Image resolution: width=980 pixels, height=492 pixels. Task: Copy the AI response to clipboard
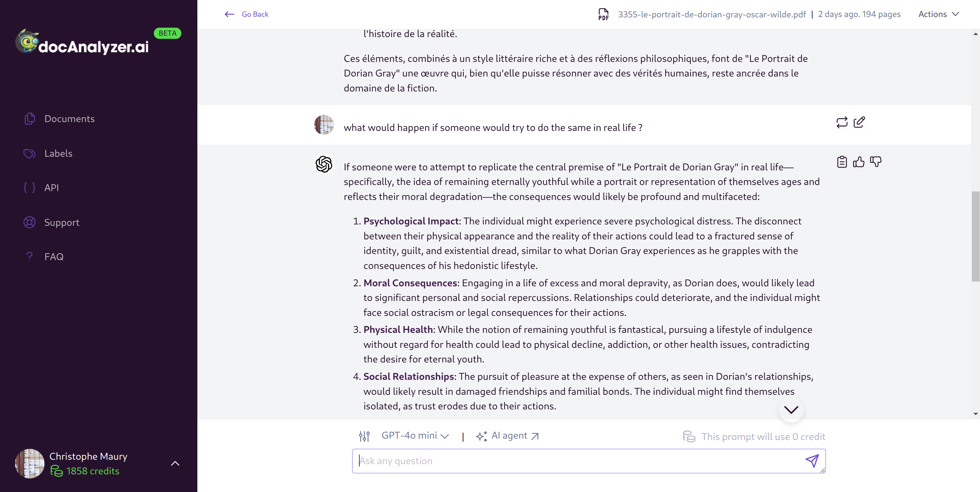point(842,162)
